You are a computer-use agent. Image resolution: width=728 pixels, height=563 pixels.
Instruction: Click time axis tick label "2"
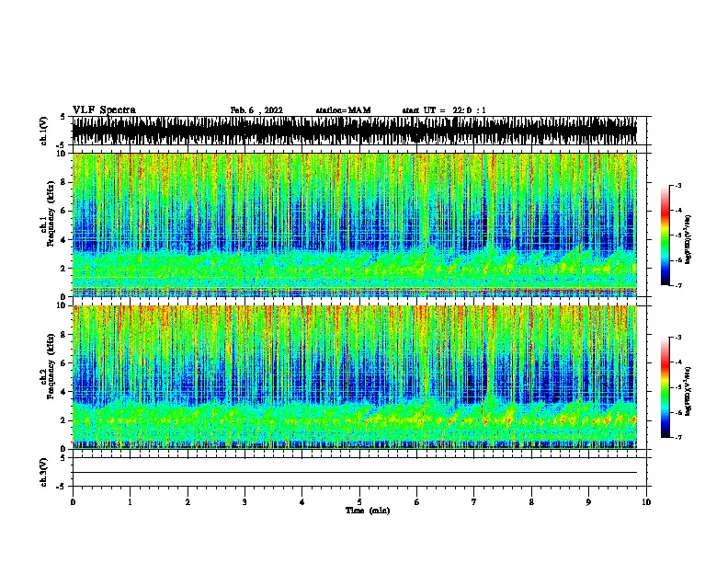(x=188, y=502)
